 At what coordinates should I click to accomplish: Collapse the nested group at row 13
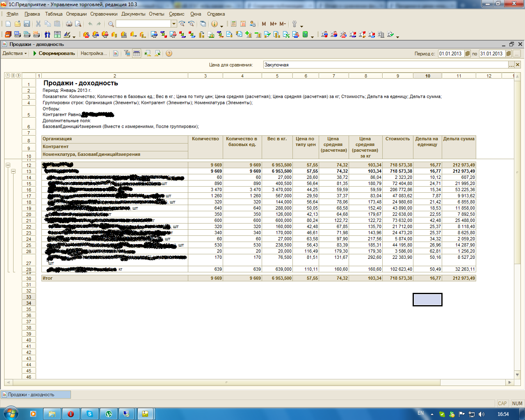[13, 171]
